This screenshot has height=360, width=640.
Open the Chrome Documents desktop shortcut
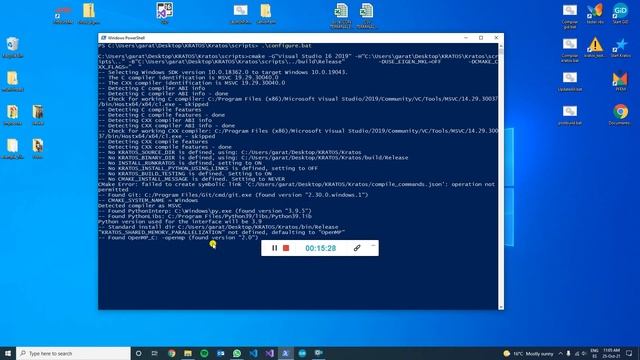coord(620,115)
